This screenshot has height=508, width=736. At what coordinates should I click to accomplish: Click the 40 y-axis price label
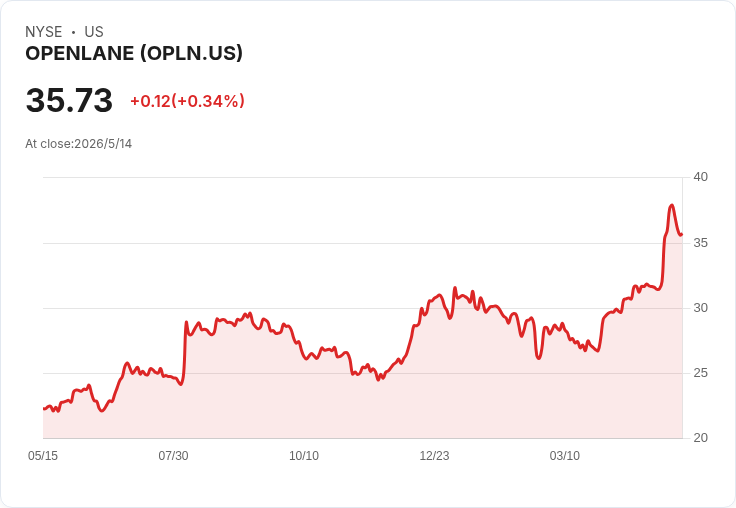click(x=700, y=177)
